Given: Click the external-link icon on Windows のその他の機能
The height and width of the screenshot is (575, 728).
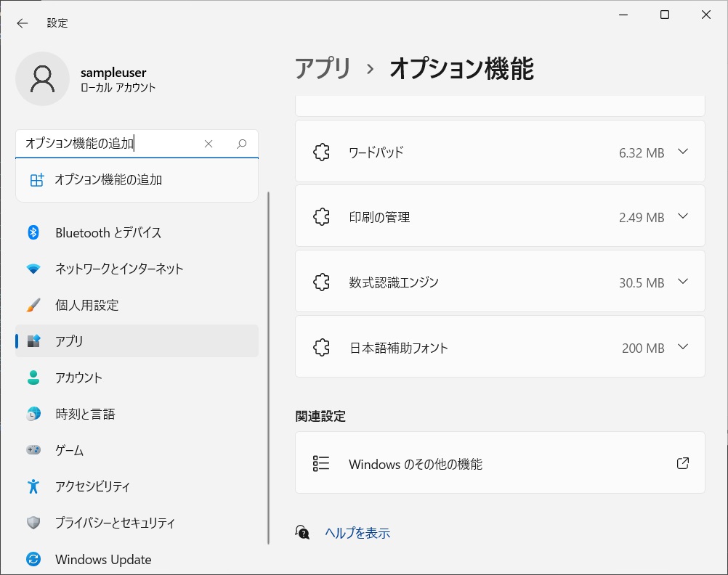Looking at the screenshot, I should (x=682, y=462).
